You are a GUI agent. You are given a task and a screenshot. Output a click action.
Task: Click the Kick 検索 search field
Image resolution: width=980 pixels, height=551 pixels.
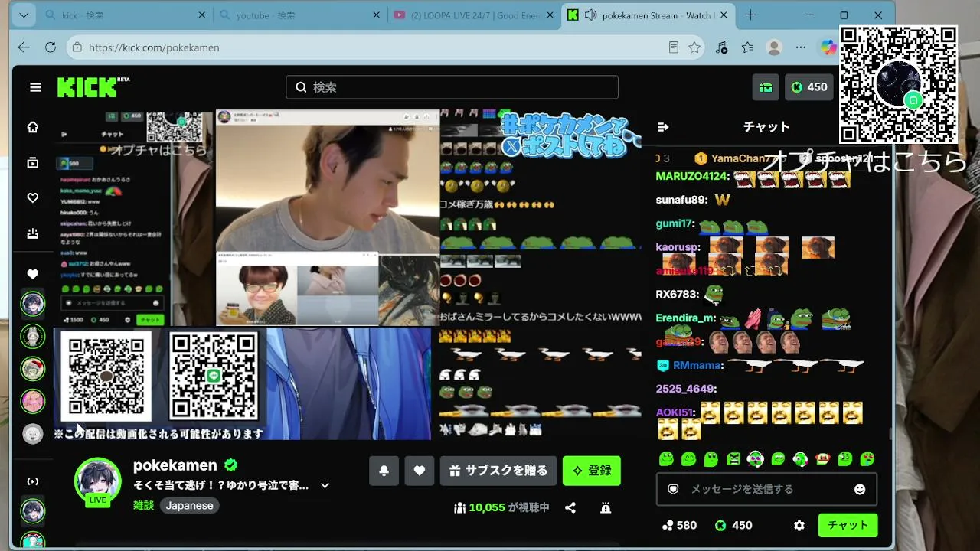(x=452, y=87)
